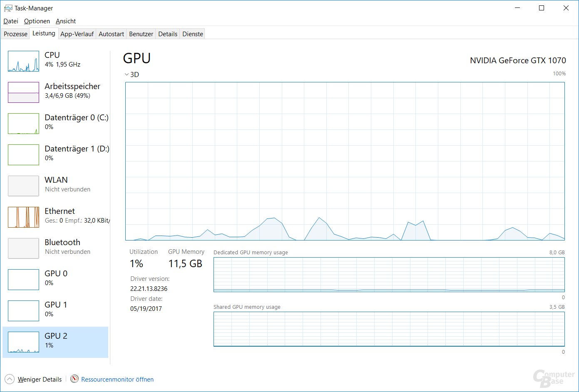Select the GPU 2 mini graph thumbnail
This screenshot has width=579, height=392.
pyautogui.click(x=24, y=342)
